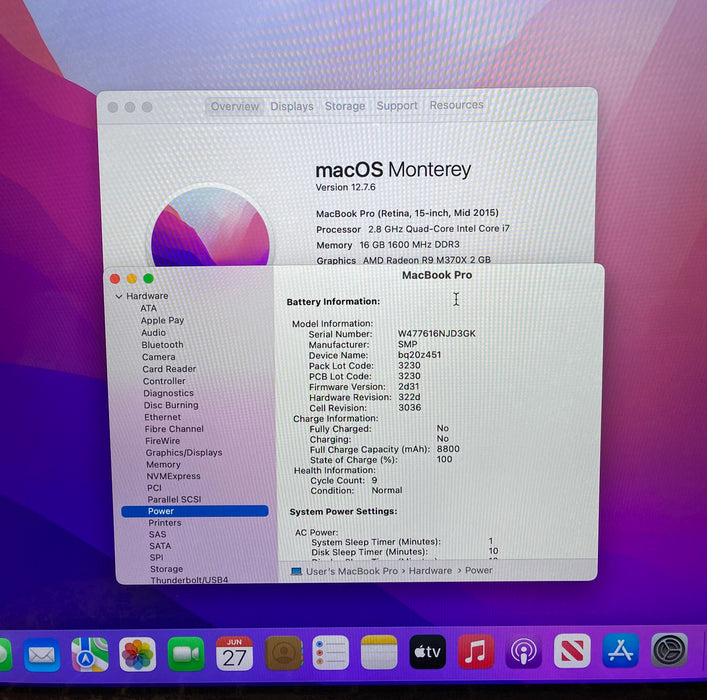This screenshot has width=707, height=700.
Task: Switch to the Storage tab
Action: point(345,106)
